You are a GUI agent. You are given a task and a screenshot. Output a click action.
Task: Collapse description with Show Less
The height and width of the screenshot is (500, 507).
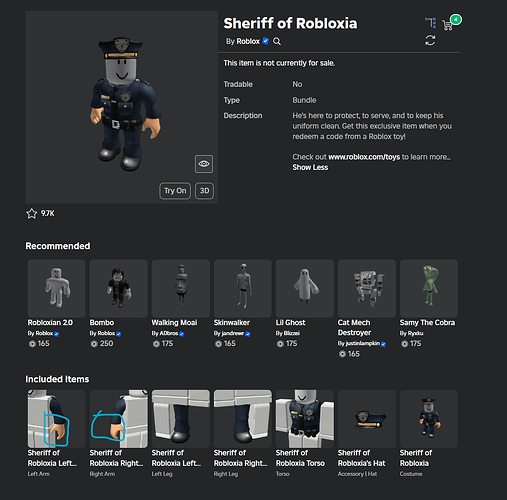pyautogui.click(x=310, y=167)
